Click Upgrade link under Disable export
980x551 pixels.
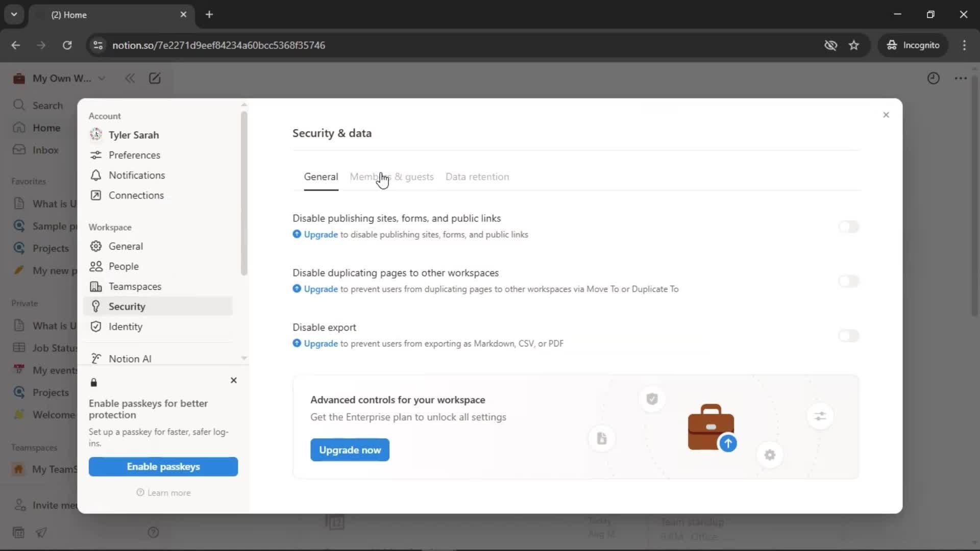pyautogui.click(x=321, y=344)
